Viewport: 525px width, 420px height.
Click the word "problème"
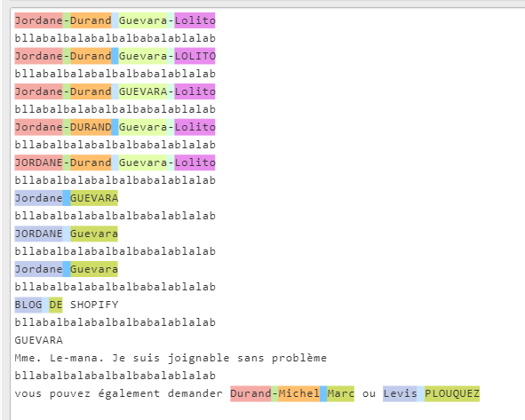pos(299,358)
